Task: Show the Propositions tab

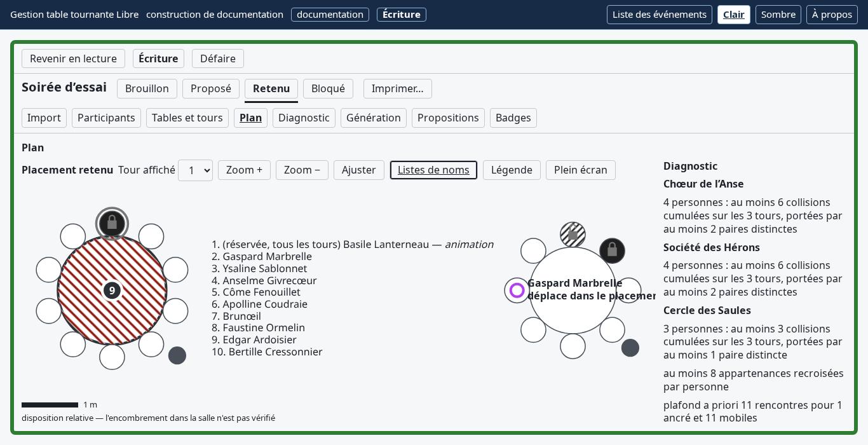Action: coord(448,118)
